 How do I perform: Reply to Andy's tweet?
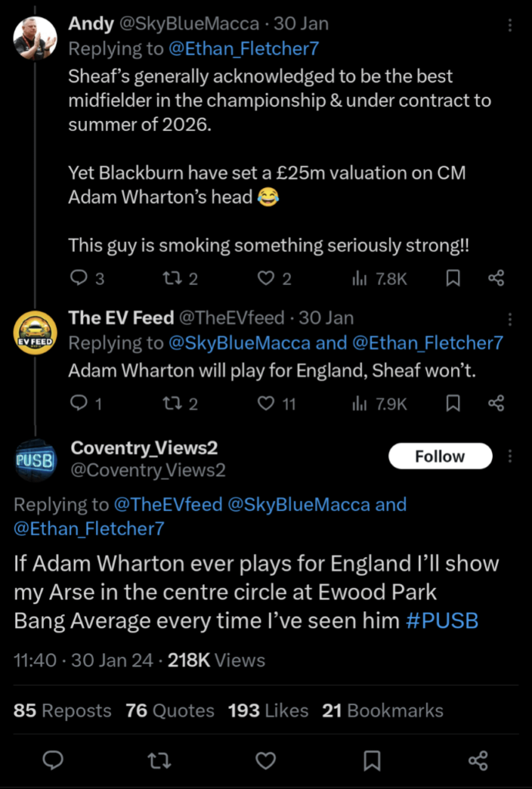click(79, 278)
